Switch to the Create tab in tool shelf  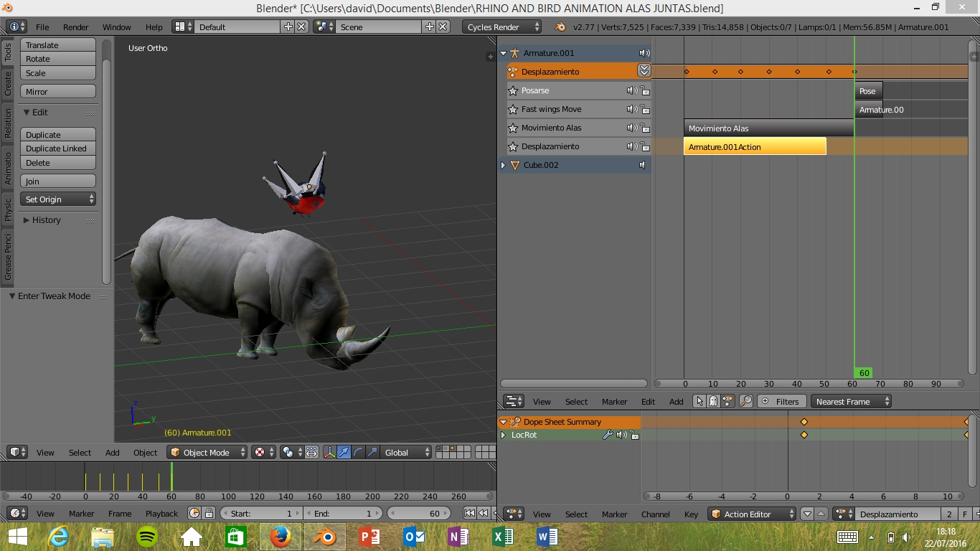click(8, 84)
